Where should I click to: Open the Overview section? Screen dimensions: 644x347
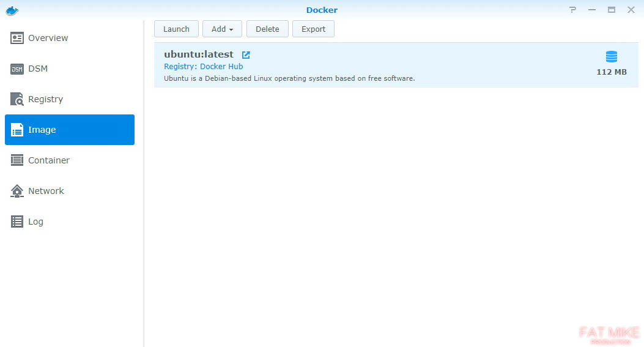pos(69,38)
